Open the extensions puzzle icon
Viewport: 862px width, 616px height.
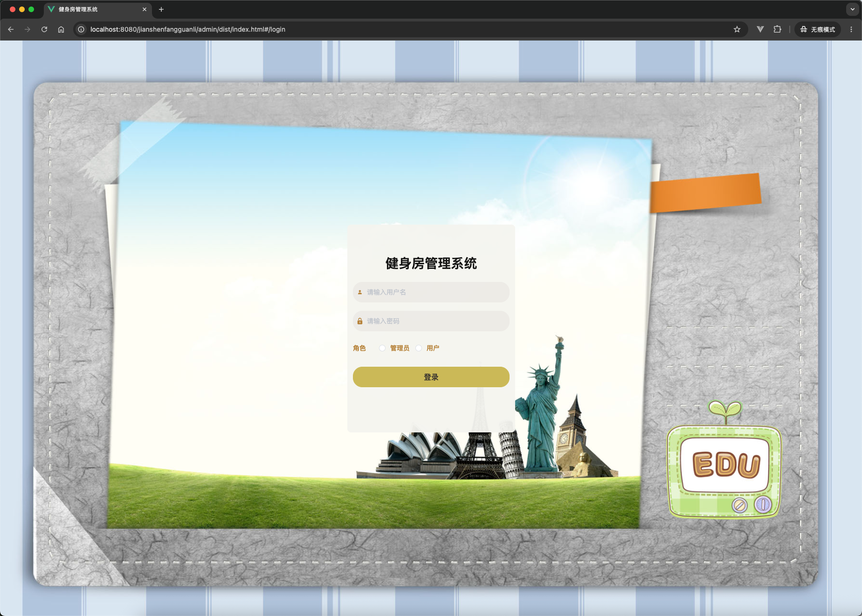pos(777,29)
